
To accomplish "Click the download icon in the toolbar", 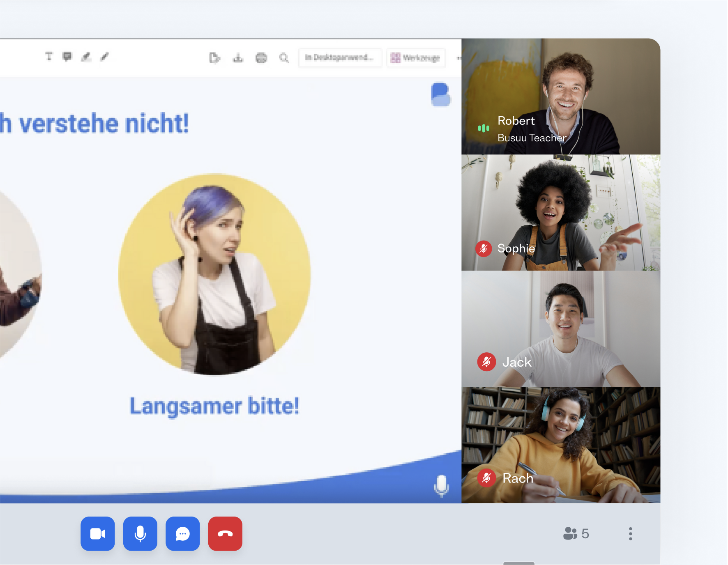I will 238,58.
